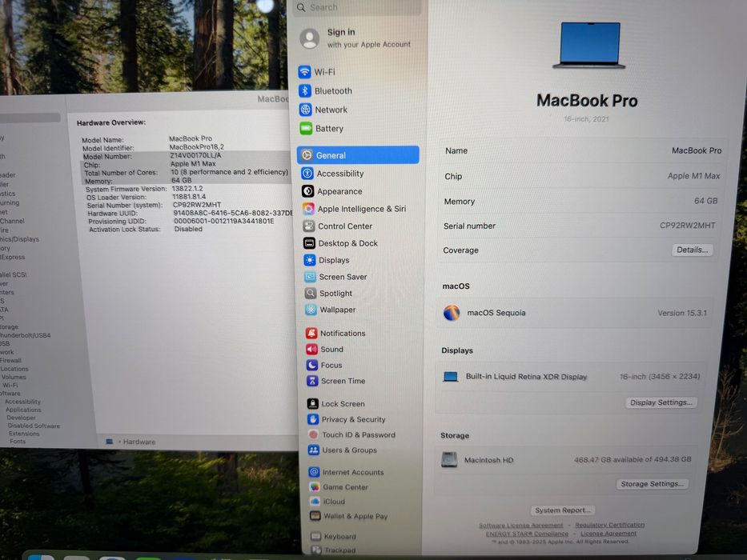Click Model Number Z14V00170LL/A value
Viewport: 747px width, 560px height.
click(196, 155)
